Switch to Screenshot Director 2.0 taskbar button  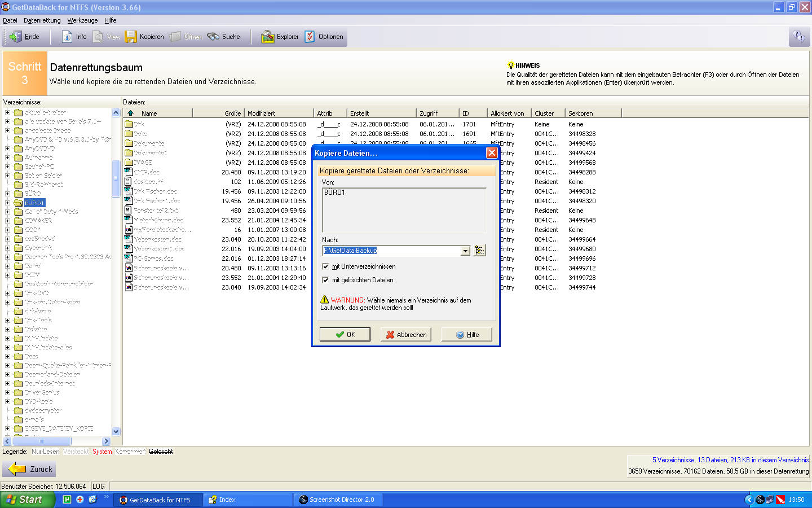[x=337, y=500]
